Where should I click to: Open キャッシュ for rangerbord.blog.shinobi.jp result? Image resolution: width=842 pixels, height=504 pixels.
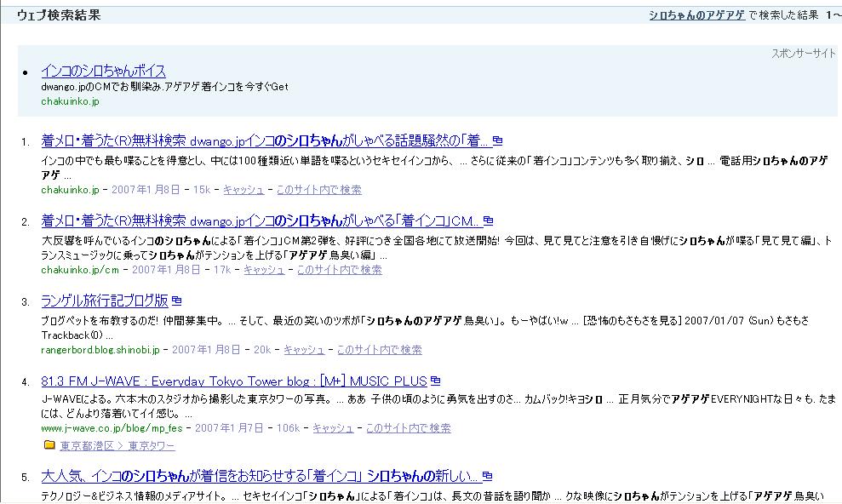pos(304,349)
